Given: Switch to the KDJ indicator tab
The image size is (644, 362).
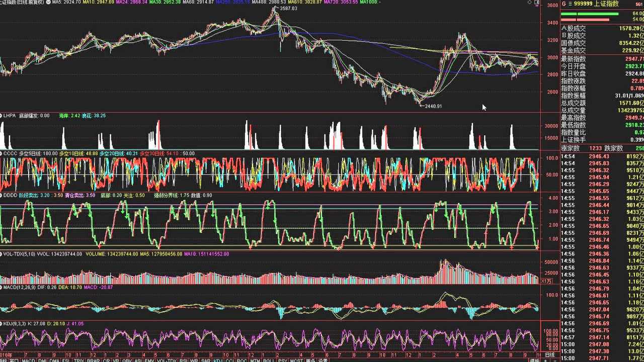Looking at the screenshot, I should pos(218,360).
